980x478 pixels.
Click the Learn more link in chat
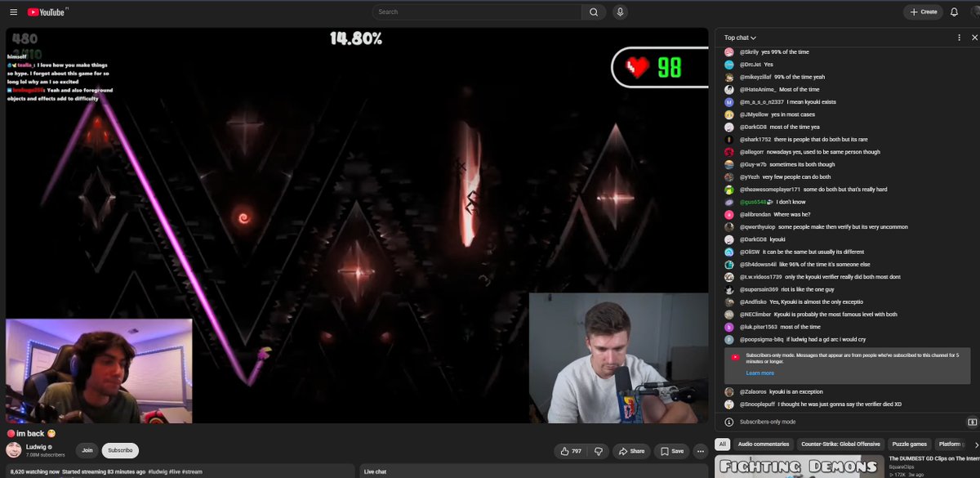coord(759,373)
